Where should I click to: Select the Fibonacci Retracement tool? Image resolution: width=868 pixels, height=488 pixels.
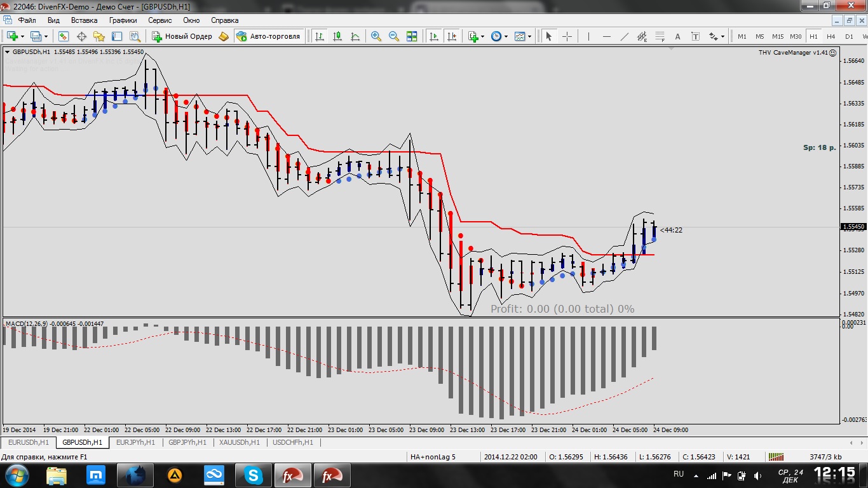pos(660,36)
